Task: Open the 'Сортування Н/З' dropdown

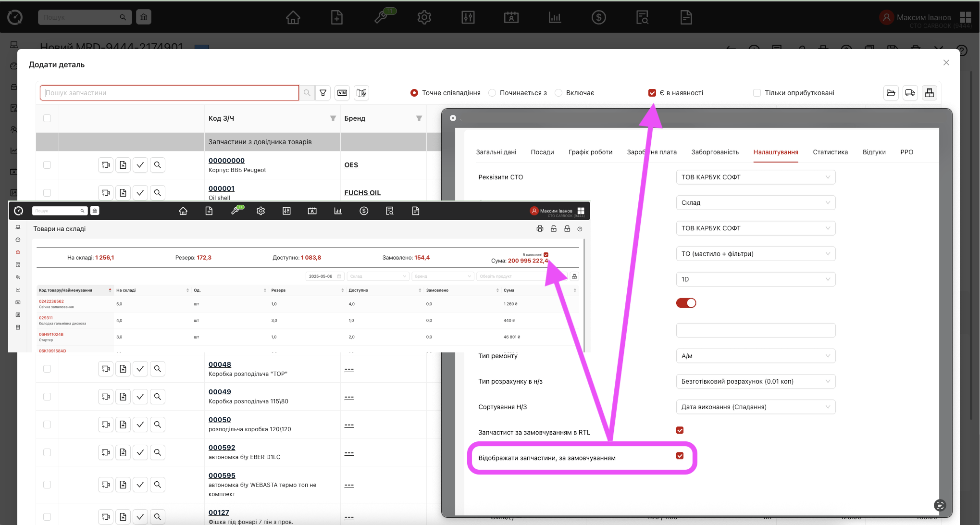Action: [x=755, y=407]
